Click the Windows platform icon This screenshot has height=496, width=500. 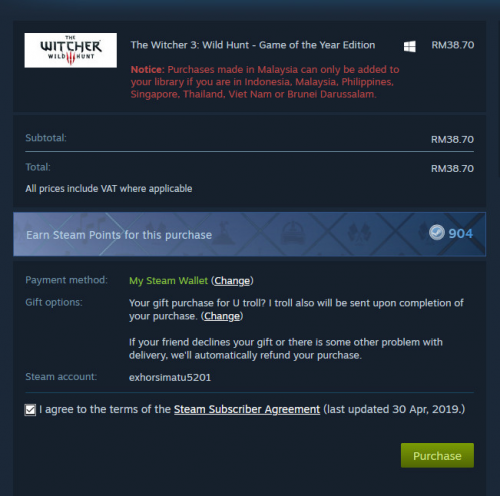pyautogui.click(x=409, y=46)
